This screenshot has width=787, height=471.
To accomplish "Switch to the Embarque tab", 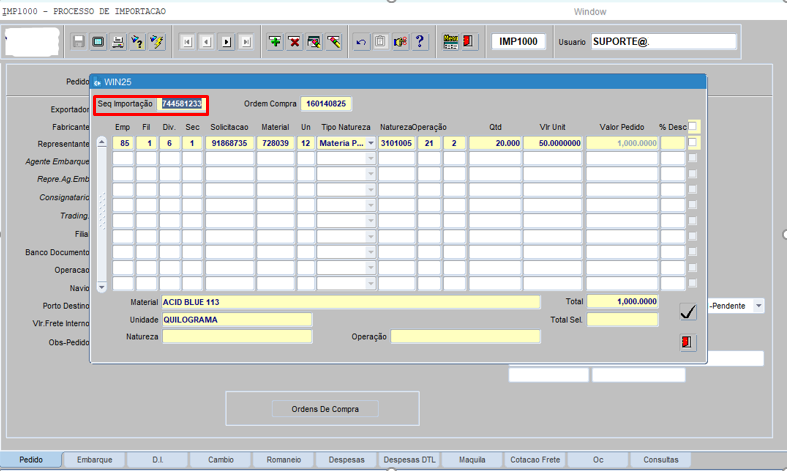I will tap(94, 460).
